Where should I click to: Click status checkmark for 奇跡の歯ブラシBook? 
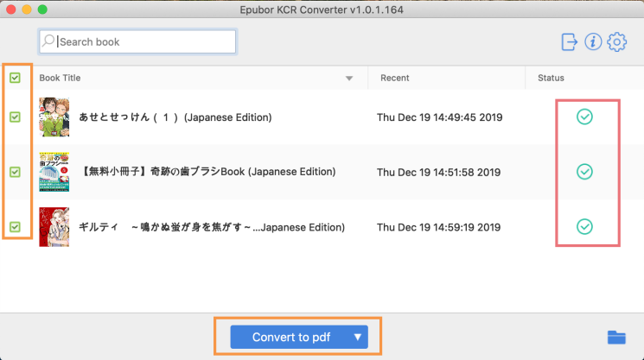(x=584, y=172)
